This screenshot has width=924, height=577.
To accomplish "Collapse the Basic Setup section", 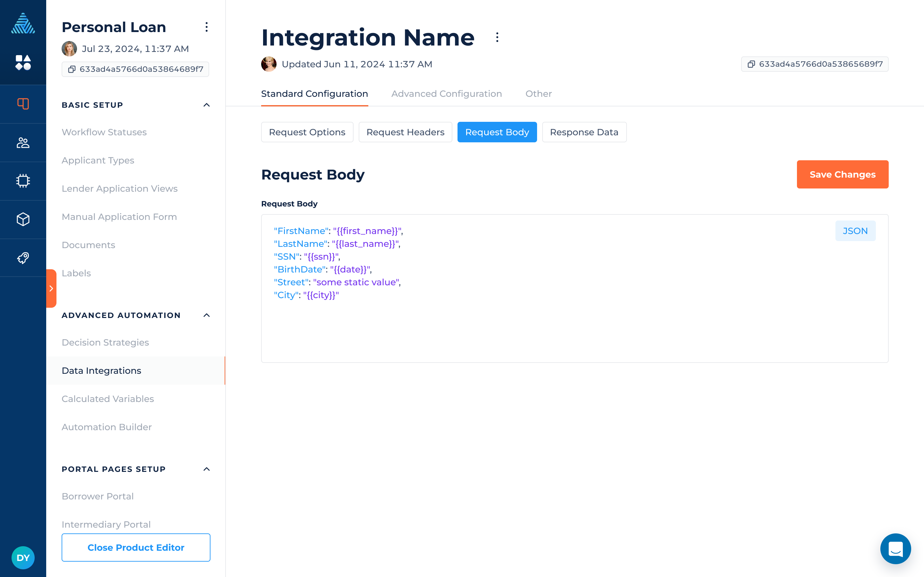I will pos(207,105).
